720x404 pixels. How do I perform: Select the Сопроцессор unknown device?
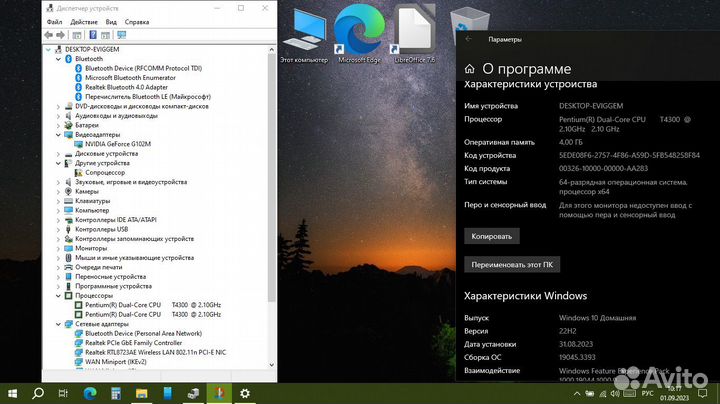pos(105,173)
